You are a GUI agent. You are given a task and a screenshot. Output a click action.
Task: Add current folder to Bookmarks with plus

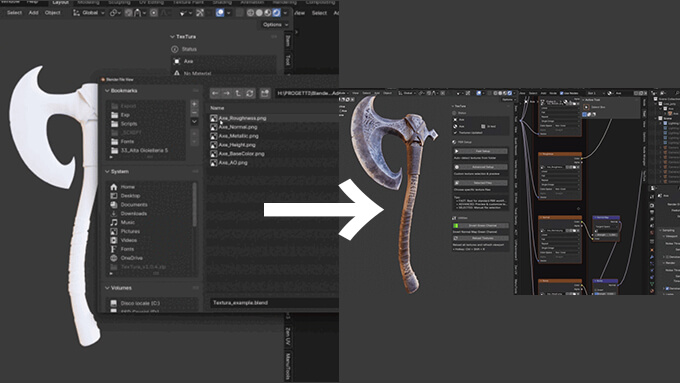tap(194, 104)
